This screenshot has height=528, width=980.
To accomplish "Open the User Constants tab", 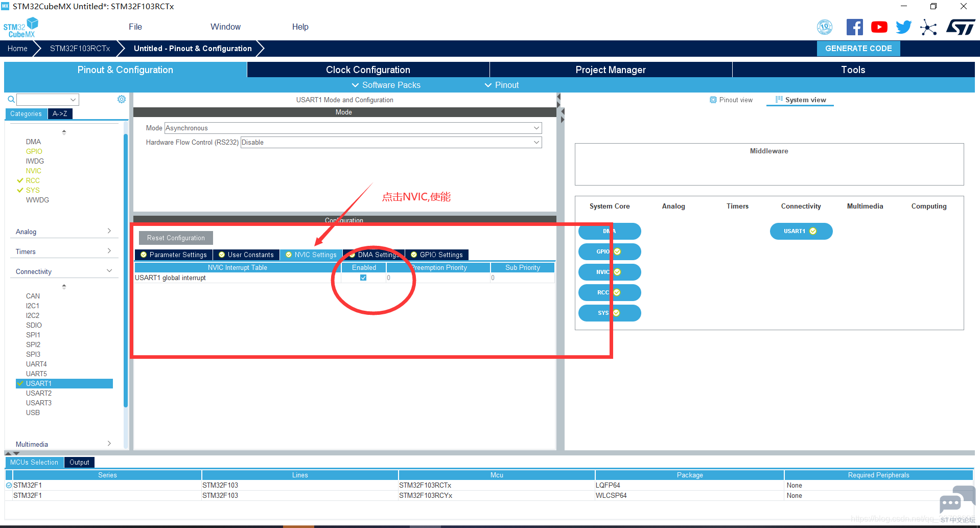I will 246,255.
